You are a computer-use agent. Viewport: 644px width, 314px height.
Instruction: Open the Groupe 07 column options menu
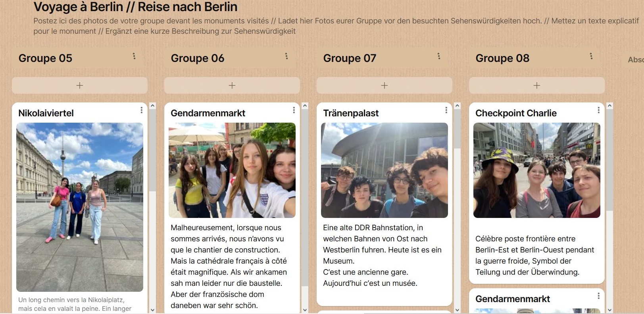coord(439,56)
